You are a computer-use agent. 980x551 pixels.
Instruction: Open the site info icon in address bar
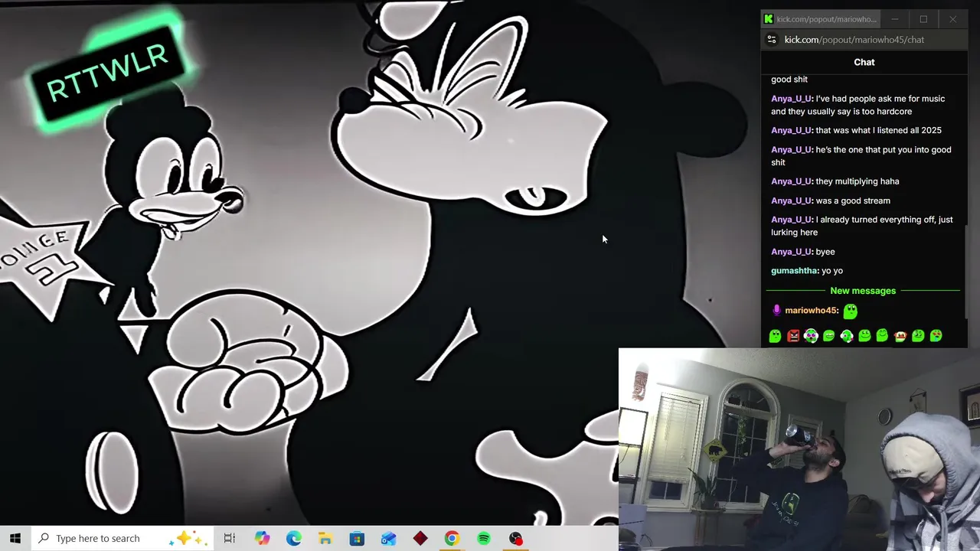[x=772, y=40]
